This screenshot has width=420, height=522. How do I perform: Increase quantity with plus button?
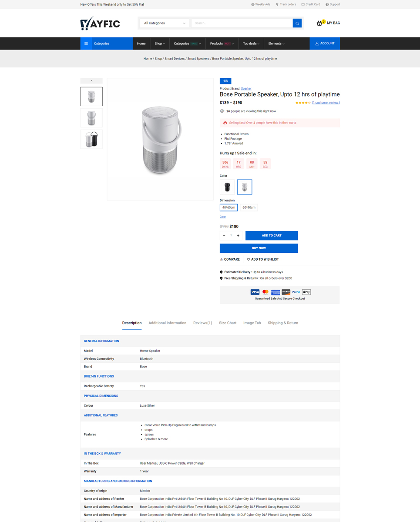pyautogui.click(x=238, y=235)
